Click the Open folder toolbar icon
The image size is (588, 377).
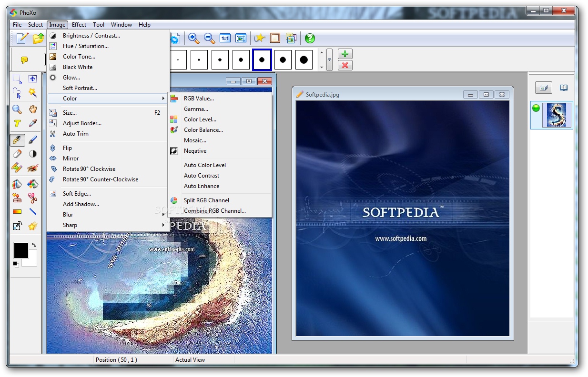pyautogui.click(x=39, y=39)
